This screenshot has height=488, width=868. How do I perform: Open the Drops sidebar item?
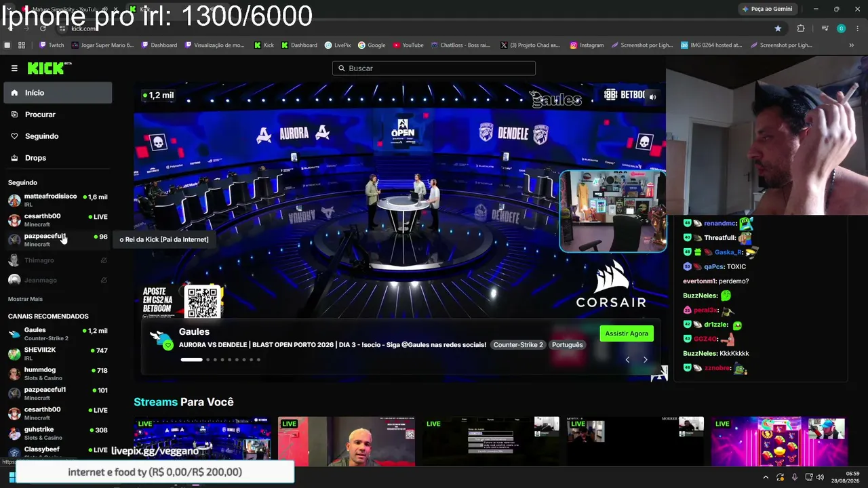pyautogui.click(x=58, y=158)
